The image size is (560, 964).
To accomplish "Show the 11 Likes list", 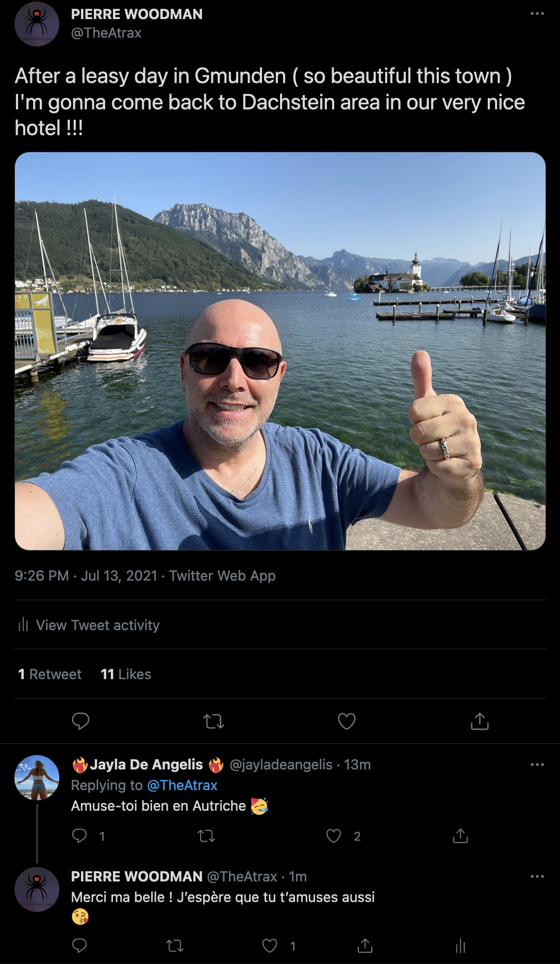I will (x=126, y=674).
